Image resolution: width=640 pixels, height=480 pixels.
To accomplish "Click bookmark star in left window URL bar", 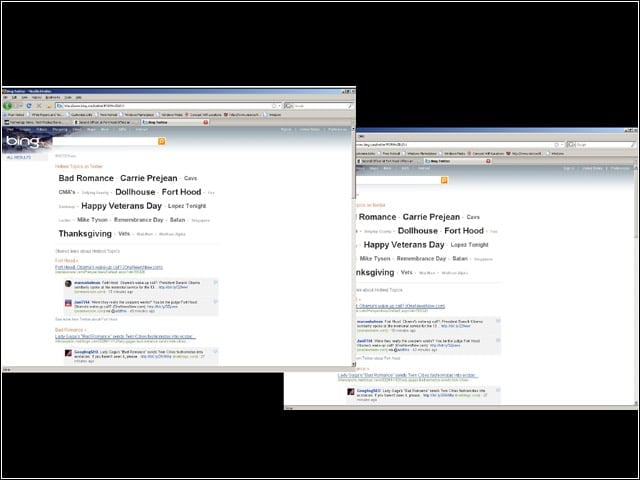I will point(274,106).
